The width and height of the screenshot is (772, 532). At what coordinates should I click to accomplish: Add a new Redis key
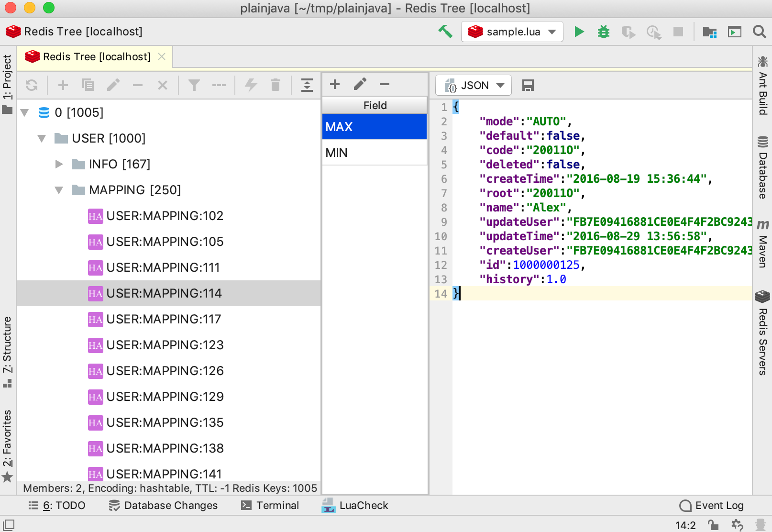tap(63, 85)
